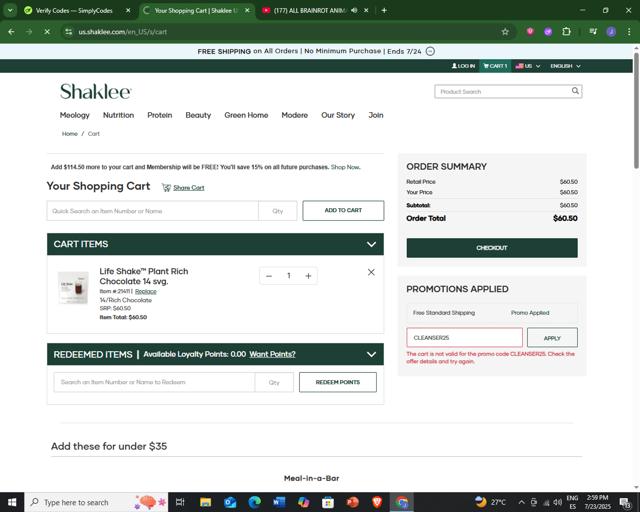Open the Meology menu

tap(75, 115)
